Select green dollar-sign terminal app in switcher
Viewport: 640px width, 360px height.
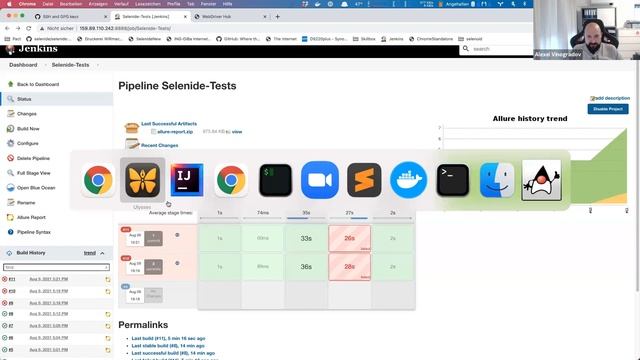pos(276,180)
